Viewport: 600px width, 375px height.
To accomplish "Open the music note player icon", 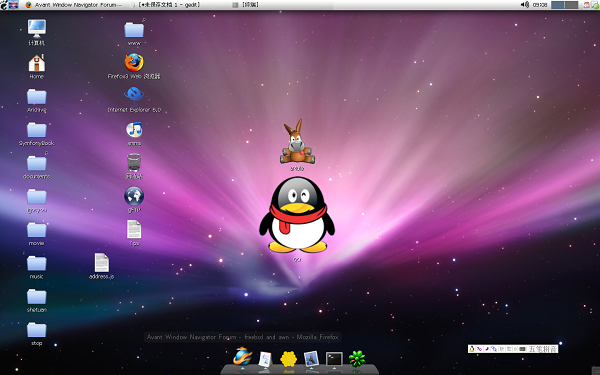I will click(x=134, y=130).
